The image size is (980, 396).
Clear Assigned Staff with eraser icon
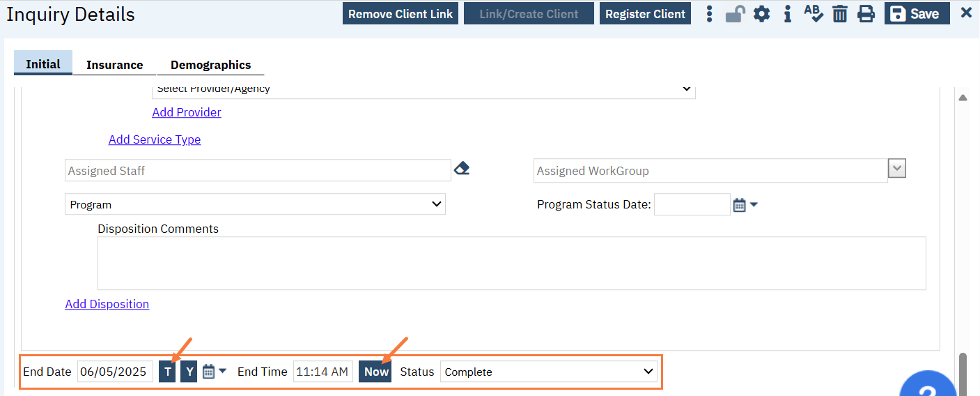click(461, 169)
